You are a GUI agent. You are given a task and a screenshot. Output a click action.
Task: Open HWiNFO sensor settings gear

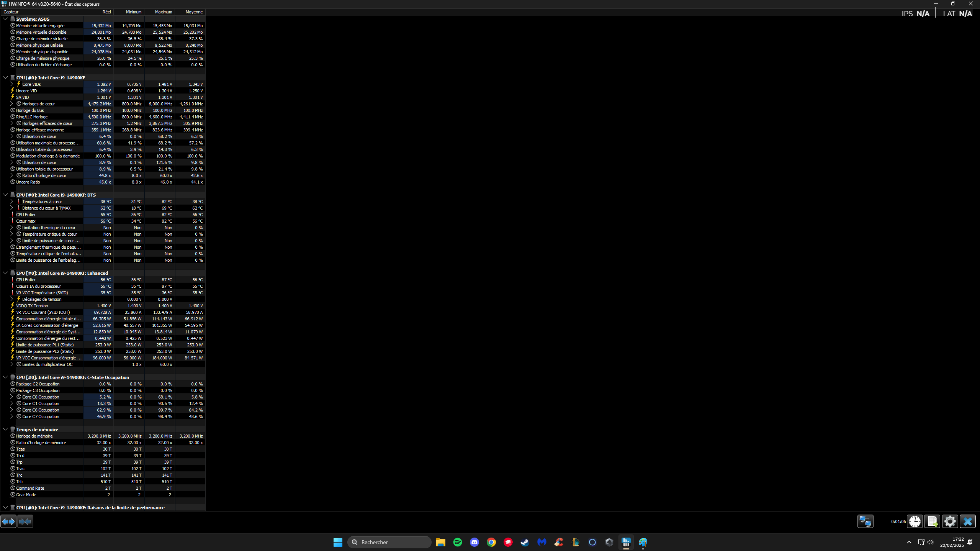(950, 521)
